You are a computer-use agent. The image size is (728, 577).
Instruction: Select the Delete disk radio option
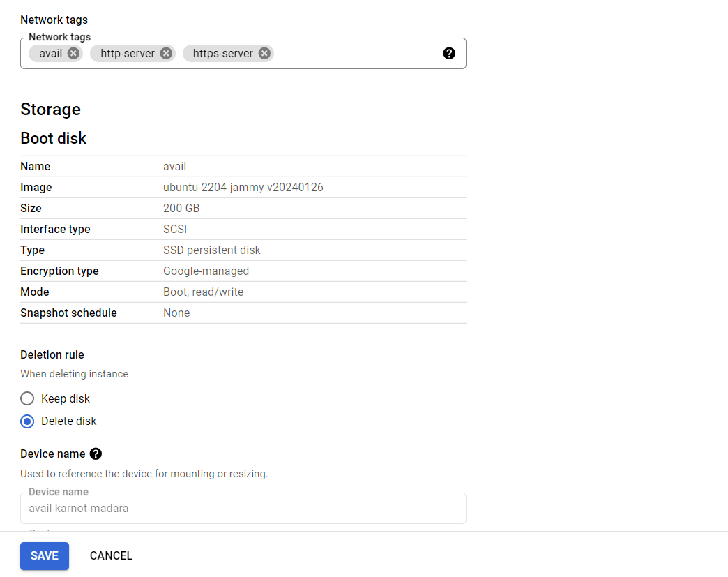27,421
